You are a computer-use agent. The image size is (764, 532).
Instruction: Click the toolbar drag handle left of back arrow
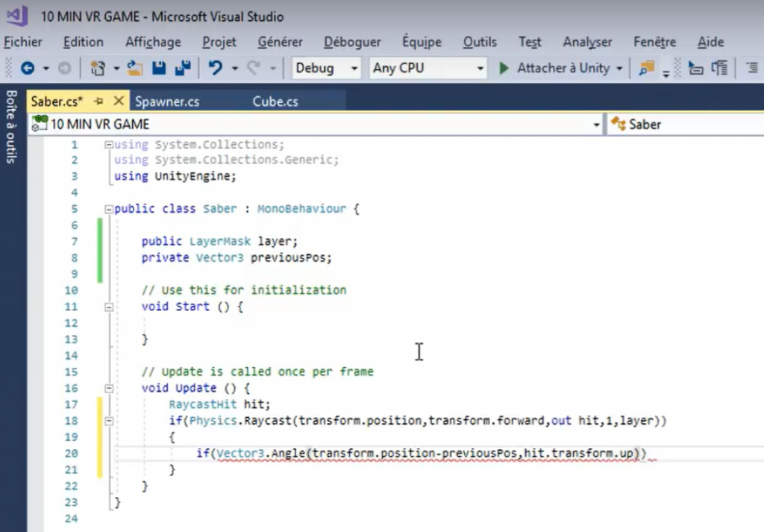pos(8,68)
